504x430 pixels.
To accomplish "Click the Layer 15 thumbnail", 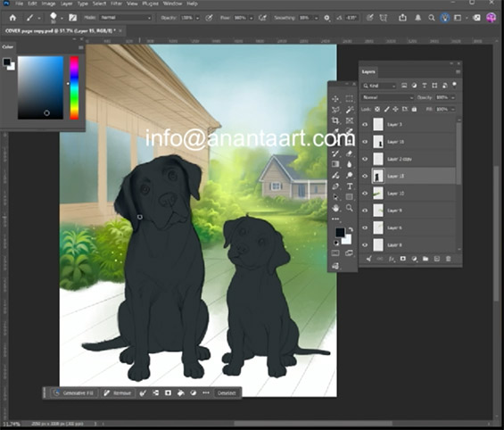I will 378,176.
